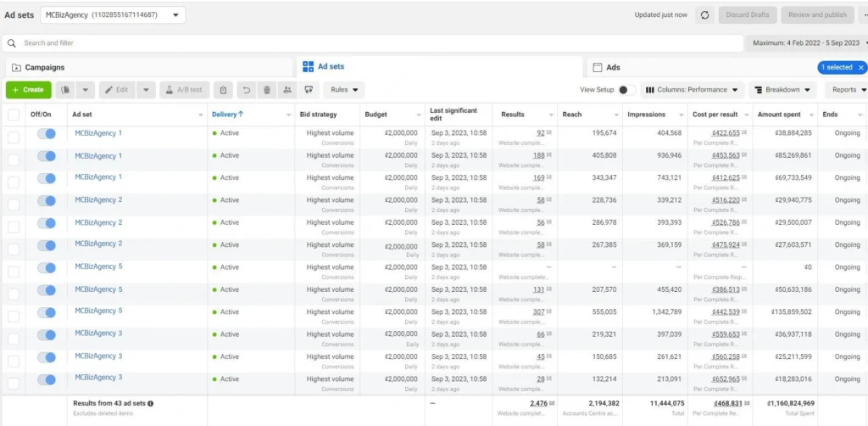Open the first MCBizAgency 2 ad set link
This screenshot has width=868, height=426.
(98, 200)
